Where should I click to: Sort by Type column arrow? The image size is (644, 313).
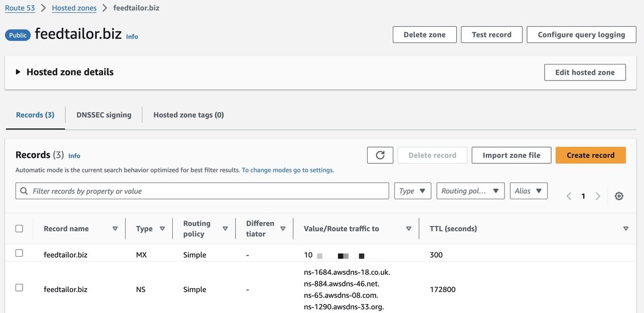(x=162, y=229)
